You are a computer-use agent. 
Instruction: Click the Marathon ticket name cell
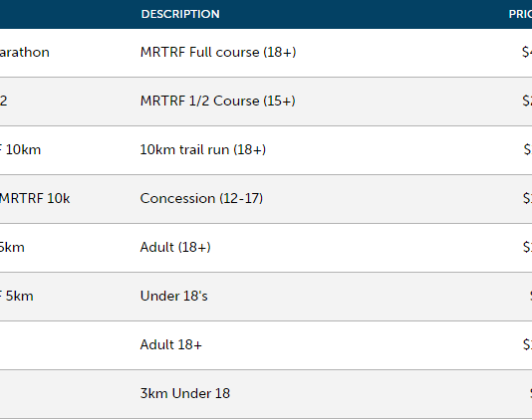(25, 52)
